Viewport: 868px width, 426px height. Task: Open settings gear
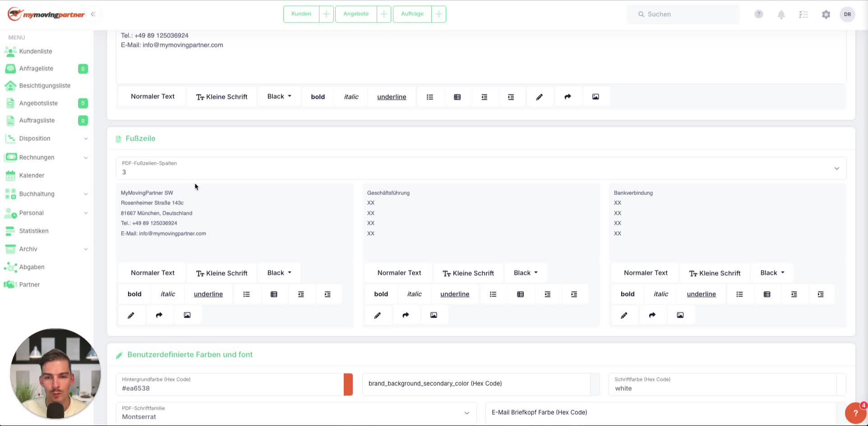pyautogui.click(x=826, y=14)
